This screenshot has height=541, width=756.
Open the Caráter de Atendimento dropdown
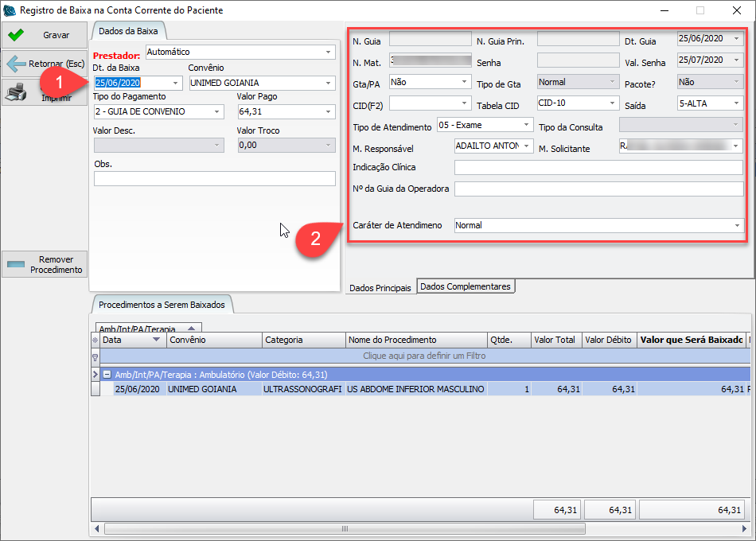point(736,225)
